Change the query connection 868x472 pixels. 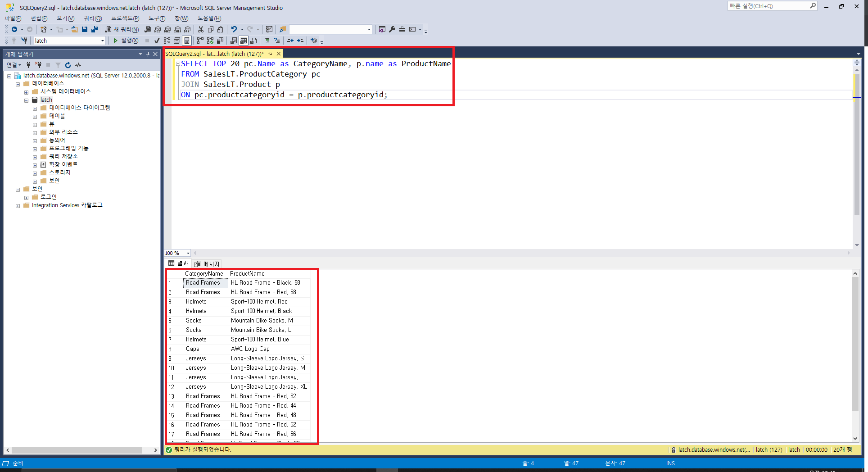[24, 41]
